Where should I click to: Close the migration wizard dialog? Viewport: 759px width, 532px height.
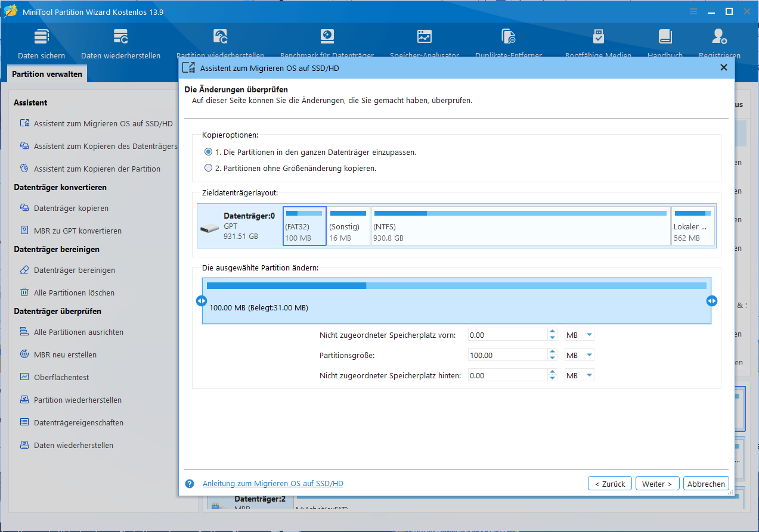coord(724,67)
